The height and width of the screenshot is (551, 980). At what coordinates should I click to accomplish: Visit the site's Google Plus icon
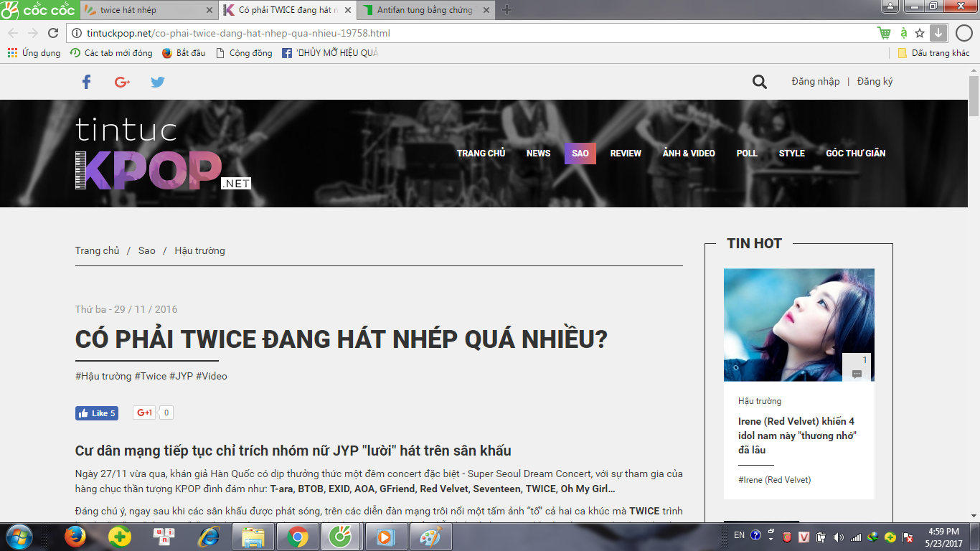122,82
